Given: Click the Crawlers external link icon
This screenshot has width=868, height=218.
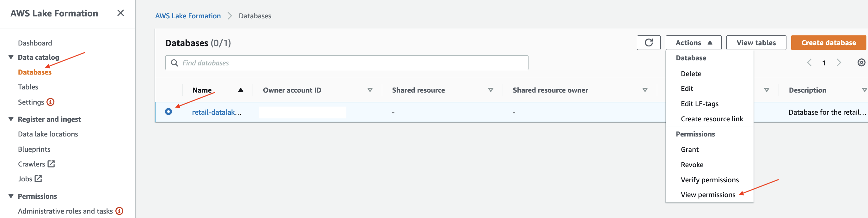Looking at the screenshot, I should (x=51, y=164).
